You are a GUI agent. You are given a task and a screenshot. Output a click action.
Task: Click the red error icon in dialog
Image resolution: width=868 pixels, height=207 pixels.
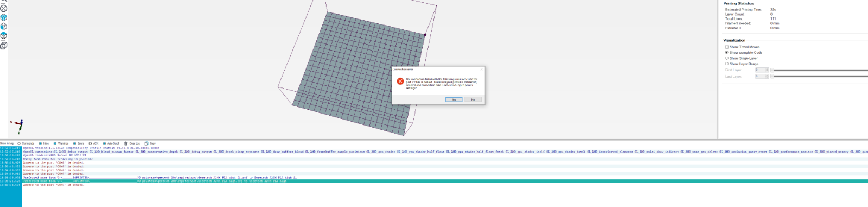tap(400, 81)
